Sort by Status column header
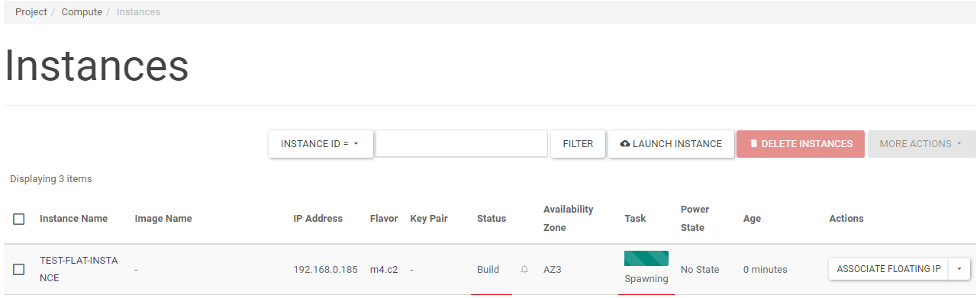The width and height of the screenshot is (980, 298). [492, 219]
